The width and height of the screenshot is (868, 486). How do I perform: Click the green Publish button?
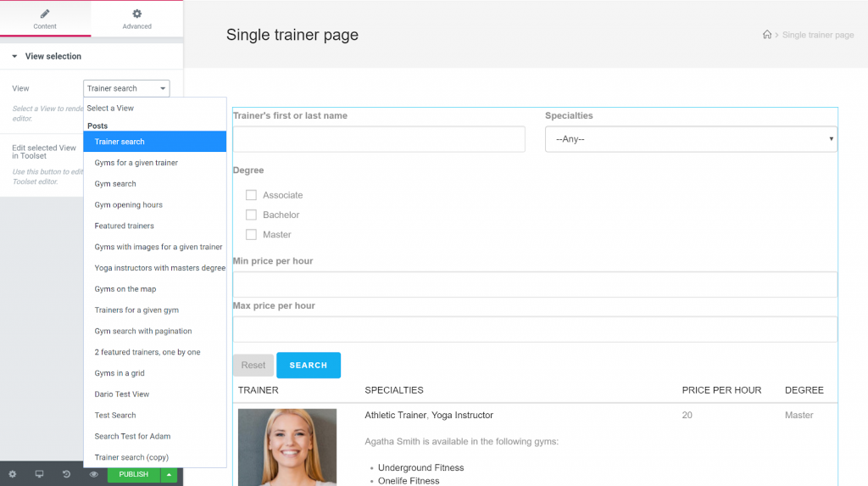133,474
